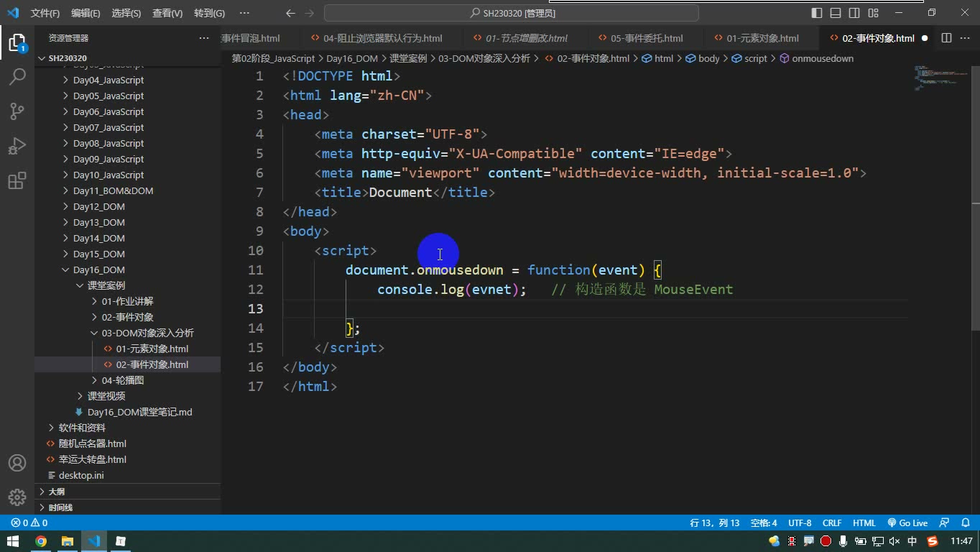The width and height of the screenshot is (980, 552).
Task: Open the 文件(F) menu
Action: click(x=45, y=13)
